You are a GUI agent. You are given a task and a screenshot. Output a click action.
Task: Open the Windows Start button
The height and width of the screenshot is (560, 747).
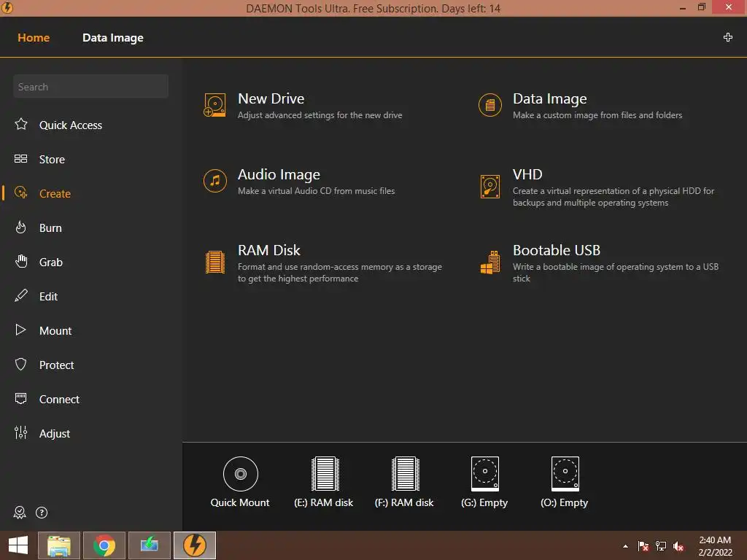click(18, 545)
